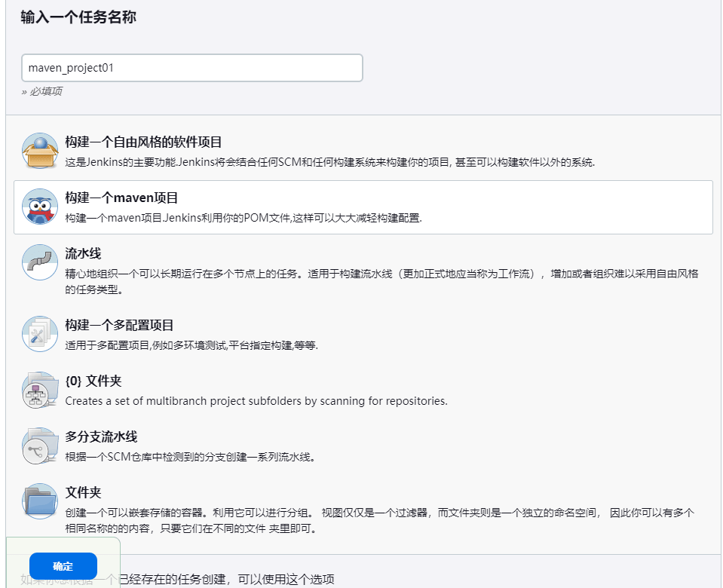Click the freestyle project Jenkins description

(329, 162)
